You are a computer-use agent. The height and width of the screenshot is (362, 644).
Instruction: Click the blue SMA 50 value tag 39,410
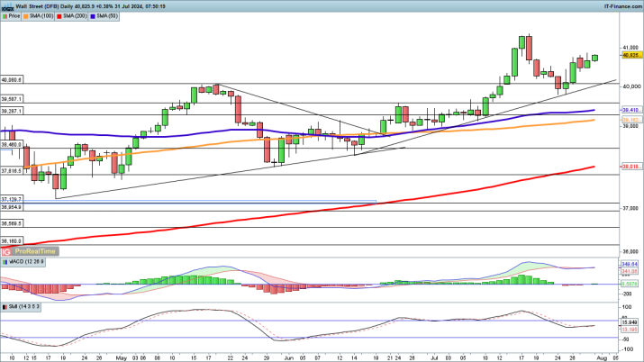coord(630,110)
